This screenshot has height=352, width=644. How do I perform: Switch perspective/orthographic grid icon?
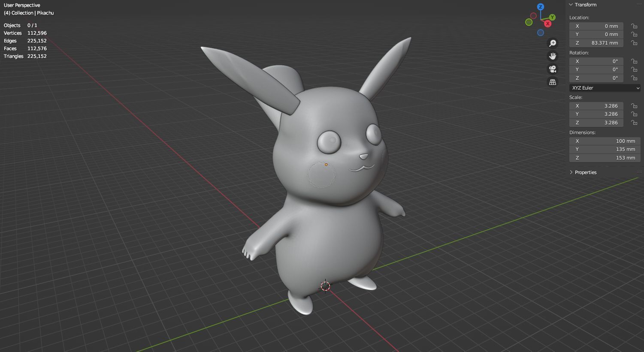pos(553,82)
